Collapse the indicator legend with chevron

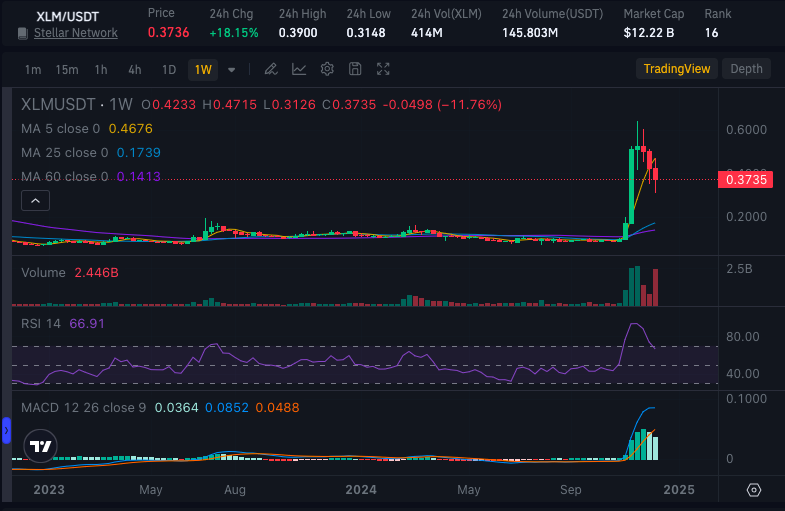36,201
